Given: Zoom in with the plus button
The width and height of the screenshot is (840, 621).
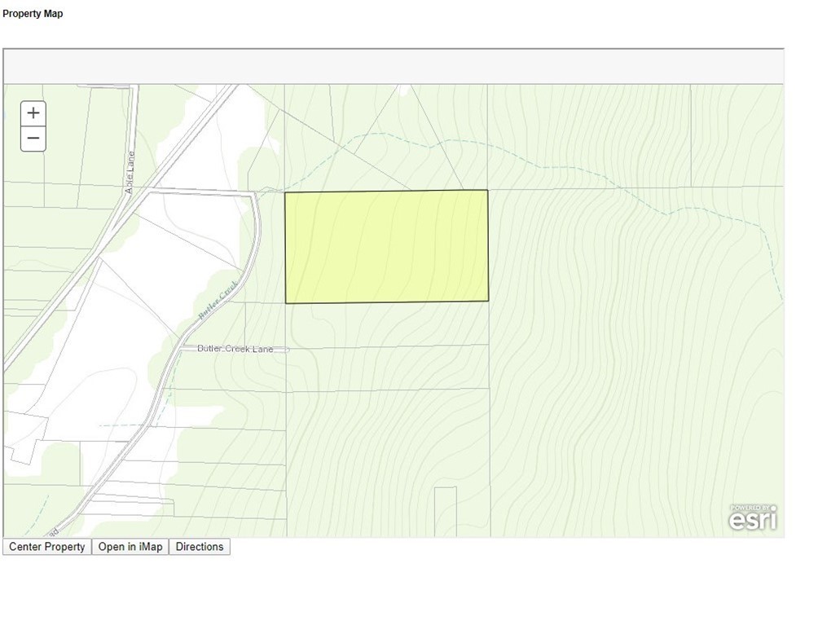Looking at the screenshot, I should coord(33,113).
